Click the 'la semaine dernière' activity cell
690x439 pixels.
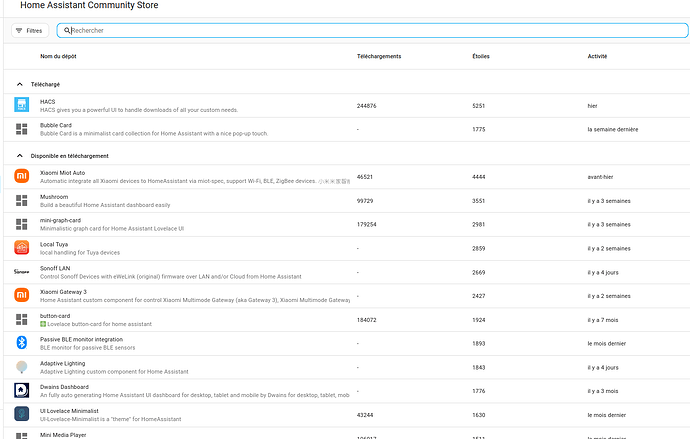pyautogui.click(x=613, y=130)
